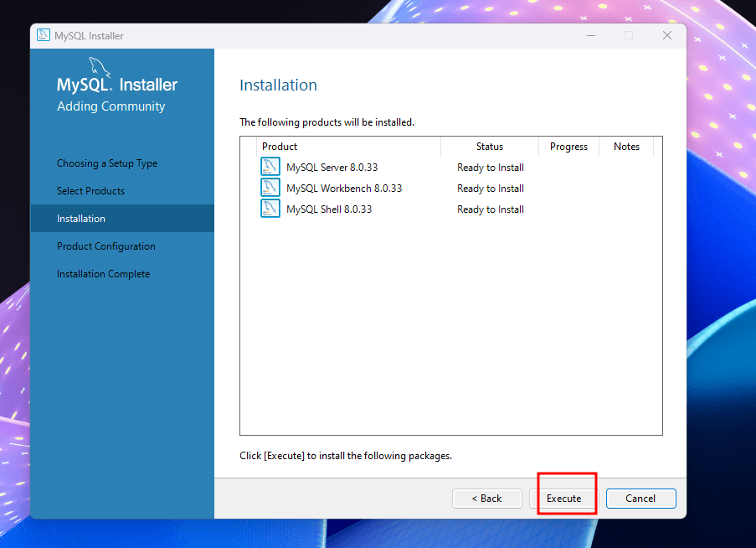Click the 'Click [Execute] to install' hint text
This screenshot has width=756, height=548.
346,456
